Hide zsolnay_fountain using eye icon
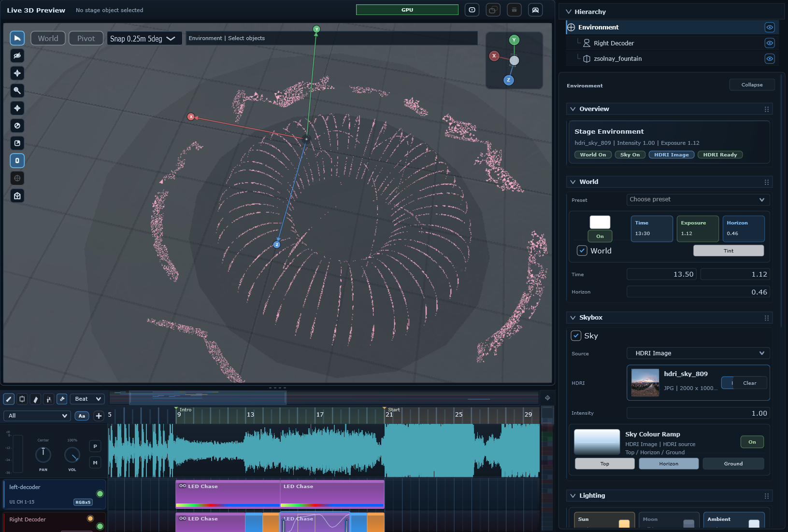 point(770,58)
